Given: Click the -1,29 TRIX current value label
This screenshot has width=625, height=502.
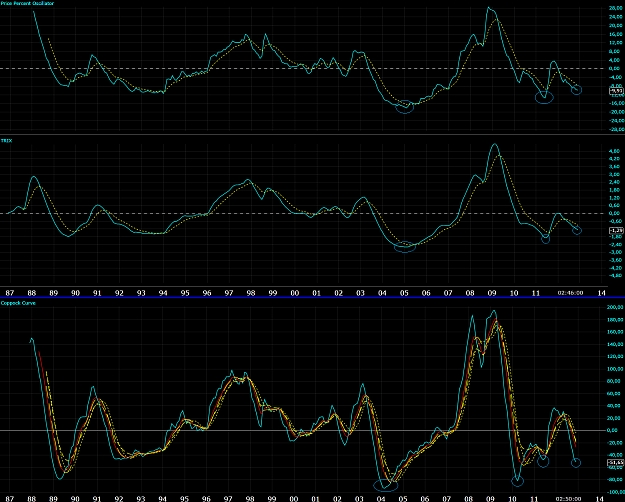Looking at the screenshot, I should [x=616, y=230].
